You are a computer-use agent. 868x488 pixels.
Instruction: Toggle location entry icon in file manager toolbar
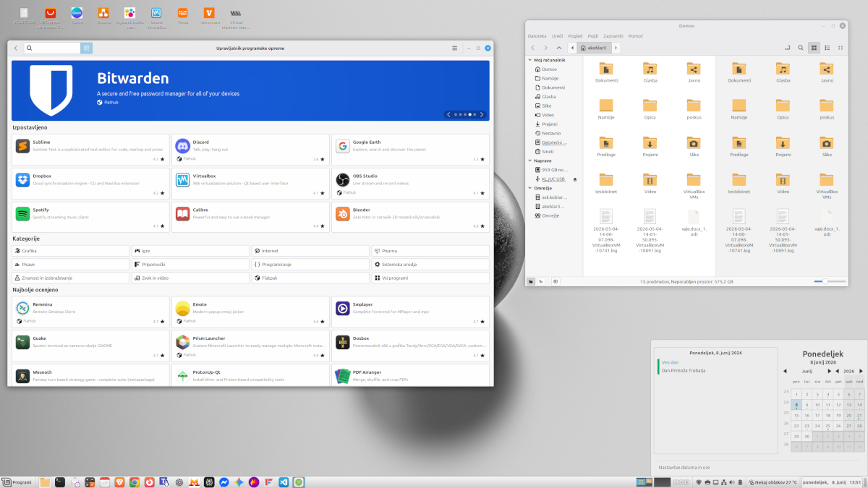click(x=787, y=48)
